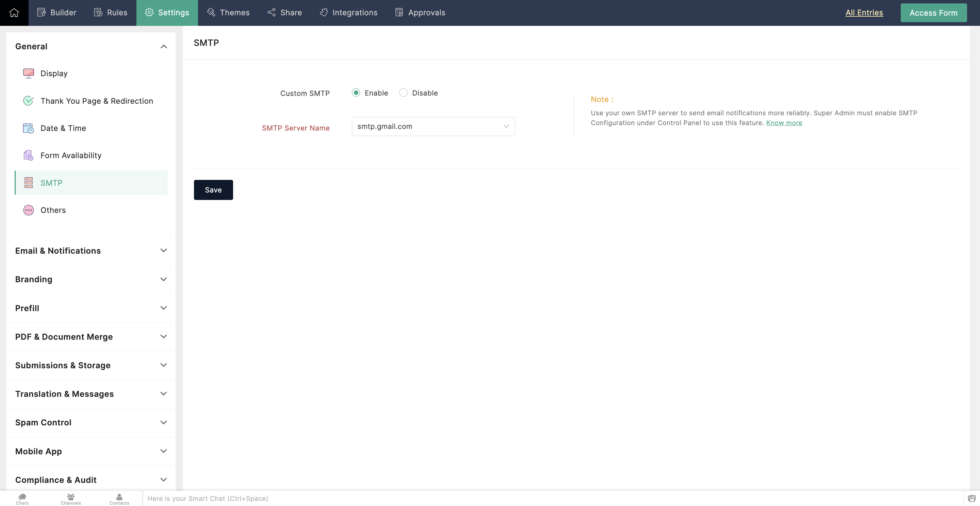This screenshot has width=980, height=506.
Task: Open Thank You Page & Redirection settings
Action: point(91,101)
